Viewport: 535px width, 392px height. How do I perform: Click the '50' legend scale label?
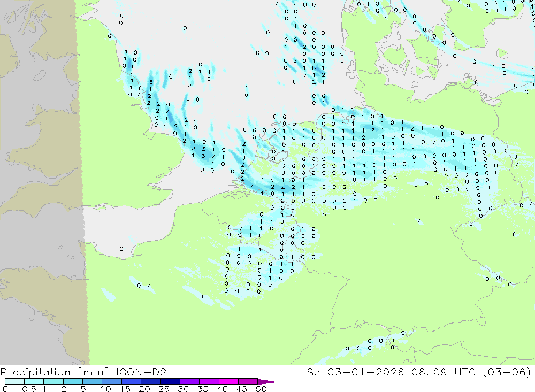click(x=262, y=389)
